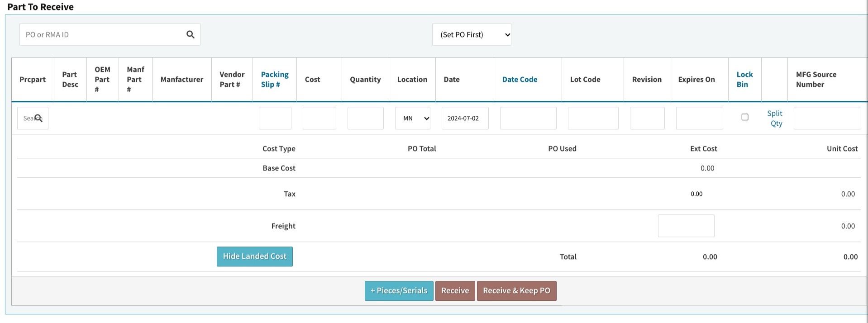Open the Split Qty link
868x323 pixels.
[775, 119]
